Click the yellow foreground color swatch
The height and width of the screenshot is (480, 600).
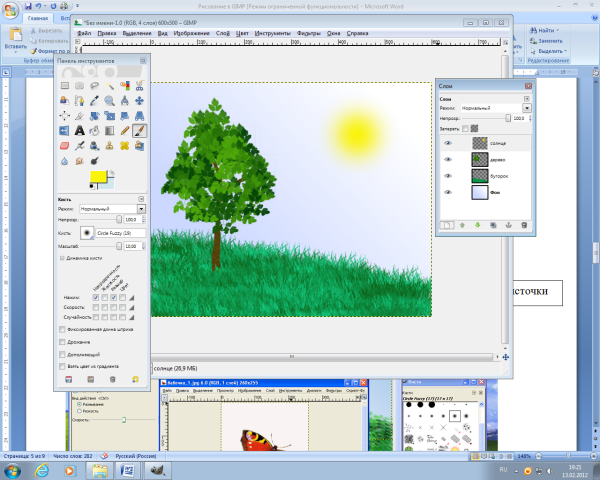98,177
